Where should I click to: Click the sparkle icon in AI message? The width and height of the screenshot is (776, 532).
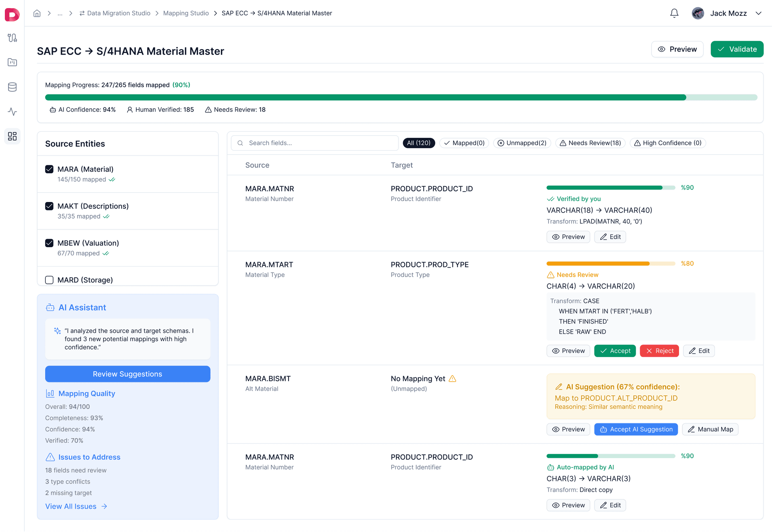[57, 331]
